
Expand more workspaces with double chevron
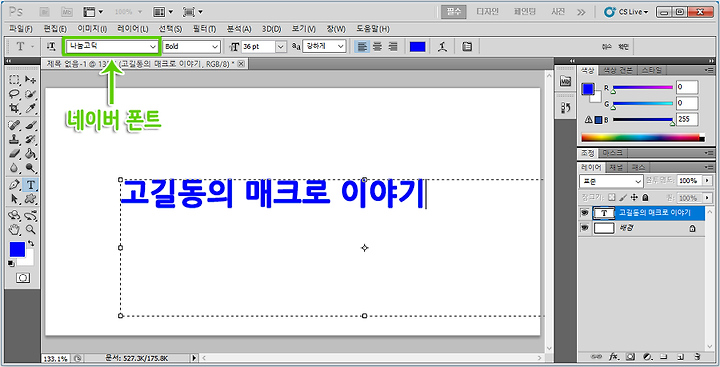581,12
